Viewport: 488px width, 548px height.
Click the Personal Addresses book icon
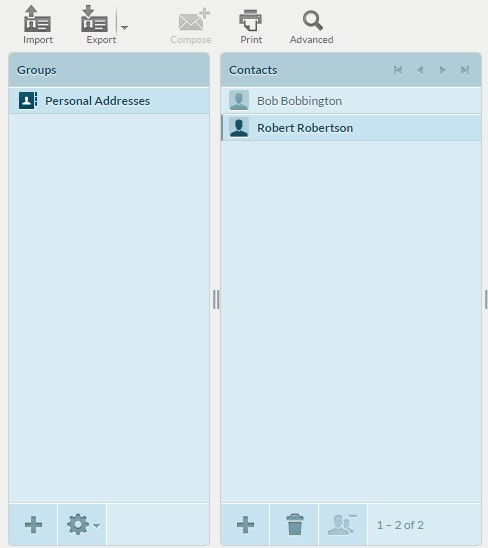pos(28,101)
